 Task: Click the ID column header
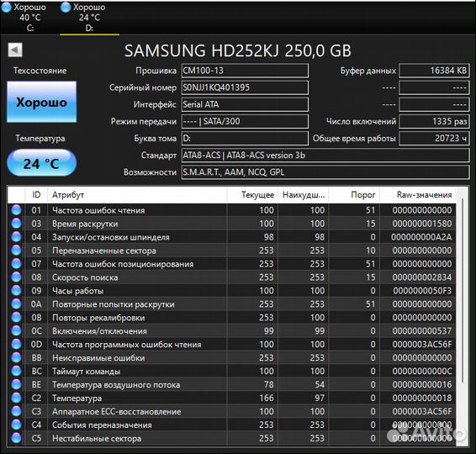[x=36, y=195]
